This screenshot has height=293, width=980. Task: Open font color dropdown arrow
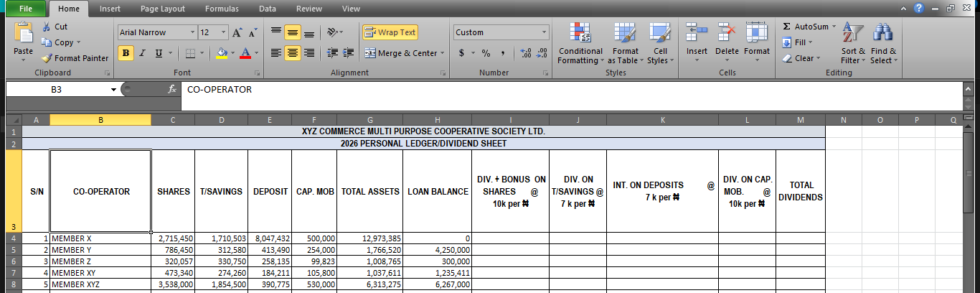coord(256,53)
